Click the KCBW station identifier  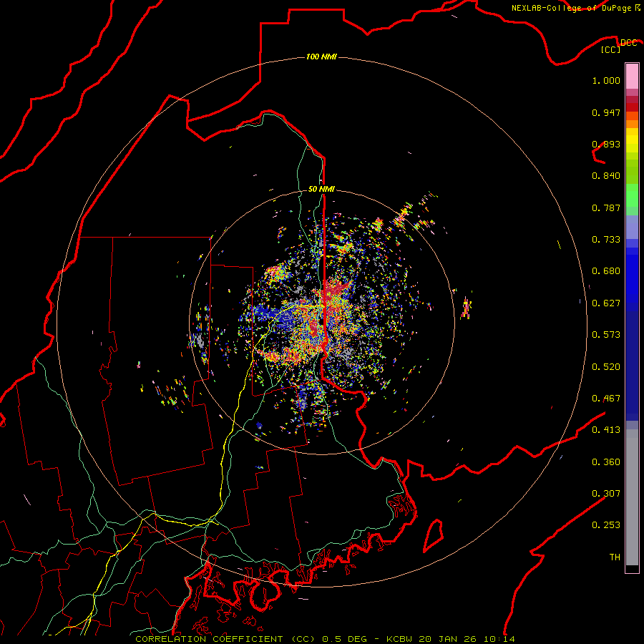coord(401,639)
